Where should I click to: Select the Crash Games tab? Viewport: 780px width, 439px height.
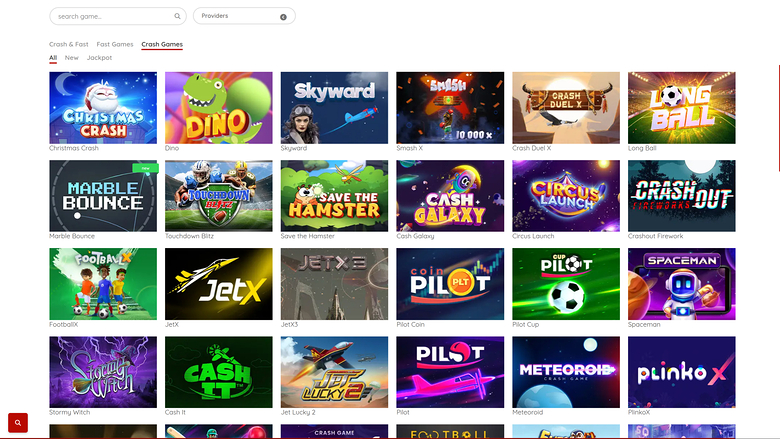(x=162, y=44)
